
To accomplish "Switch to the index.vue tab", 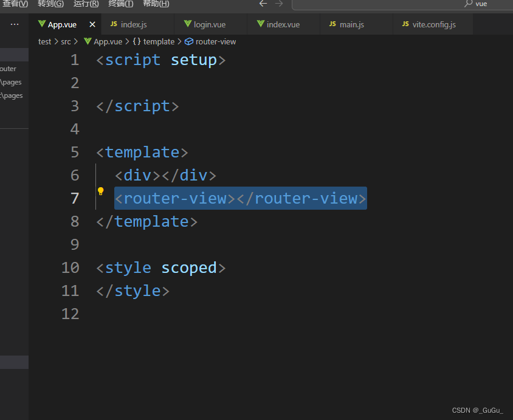I will [x=284, y=24].
